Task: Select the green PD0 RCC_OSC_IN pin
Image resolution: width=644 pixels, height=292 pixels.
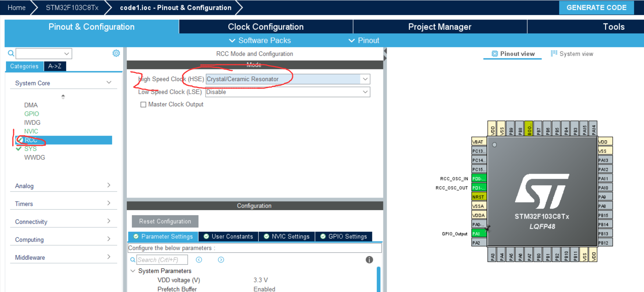Action: tap(479, 179)
